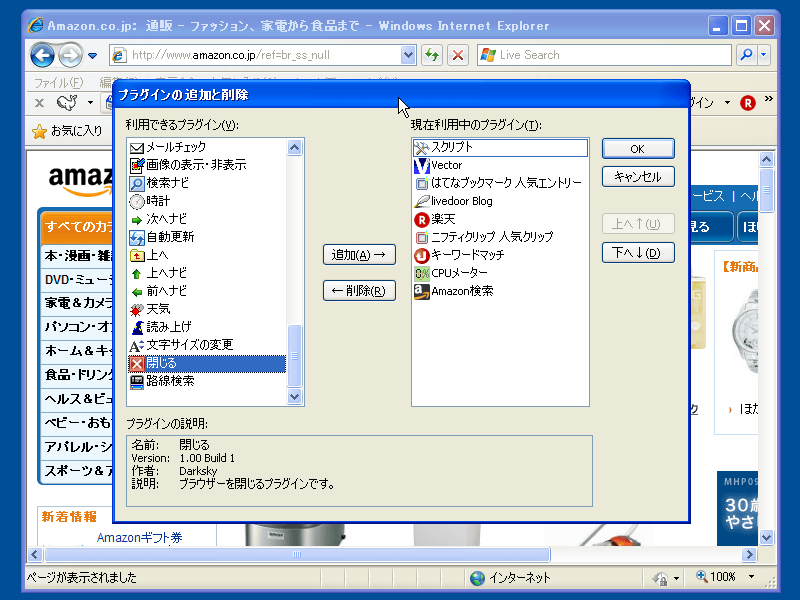This screenshot has width=800, height=600.
Task: Click the 画像の表示・非表示 plugin icon
Action: pyautogui.click(x=137, y=165)
